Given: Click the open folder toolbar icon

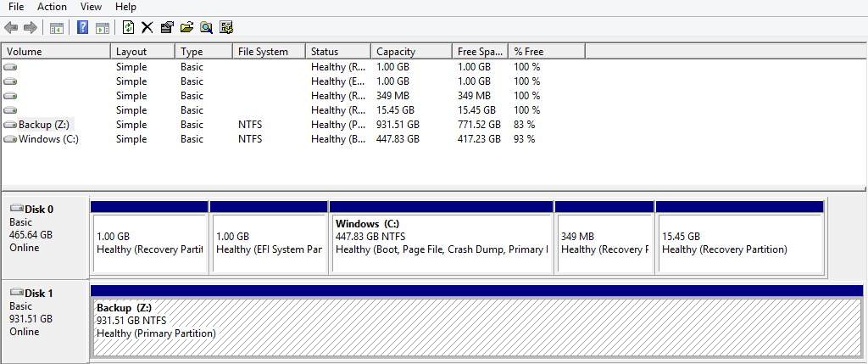Looking at the screenshot, I should [186, 27].
